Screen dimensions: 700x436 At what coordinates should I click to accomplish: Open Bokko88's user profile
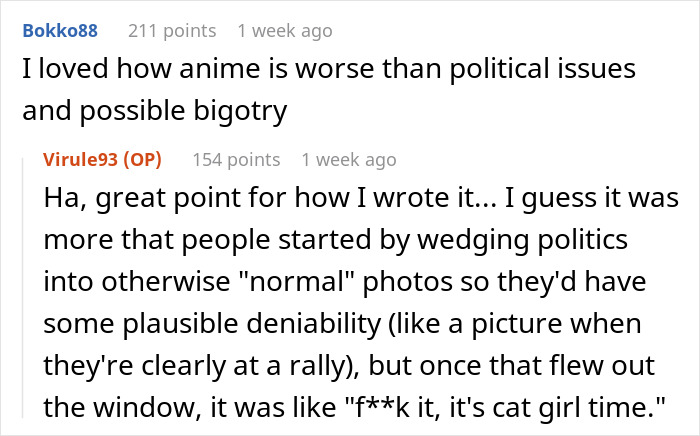[59, 31]
